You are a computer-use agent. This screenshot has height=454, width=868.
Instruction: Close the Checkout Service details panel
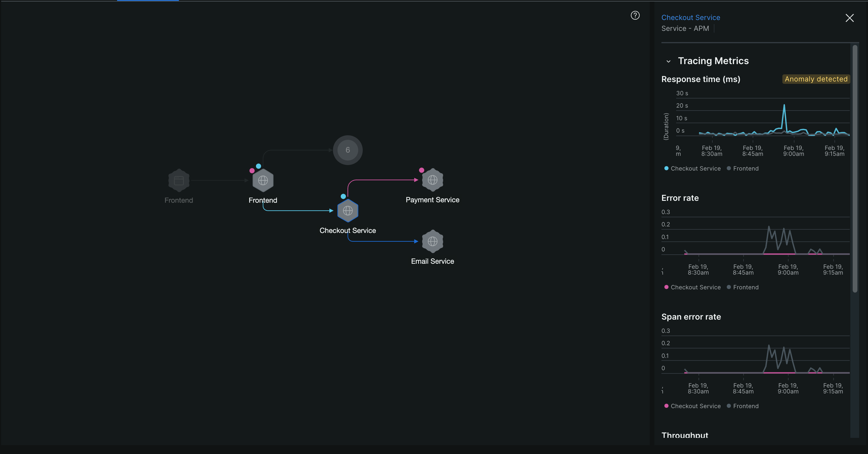pos(849,18)
